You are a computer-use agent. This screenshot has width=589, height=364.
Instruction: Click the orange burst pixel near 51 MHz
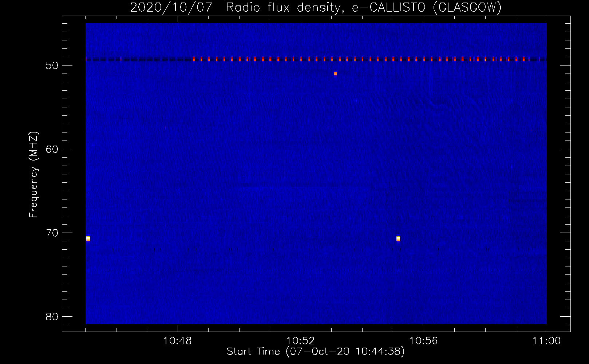[336, 74]
